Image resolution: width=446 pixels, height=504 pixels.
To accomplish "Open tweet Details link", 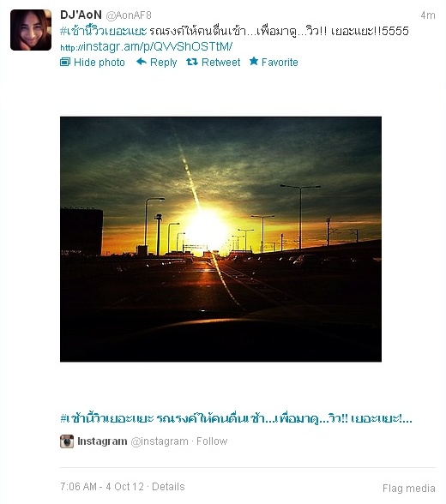I will click(168, 487).
